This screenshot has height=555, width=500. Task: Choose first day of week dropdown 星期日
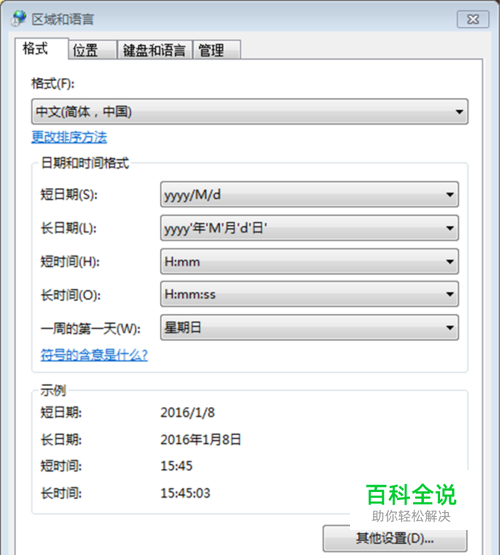310,327
